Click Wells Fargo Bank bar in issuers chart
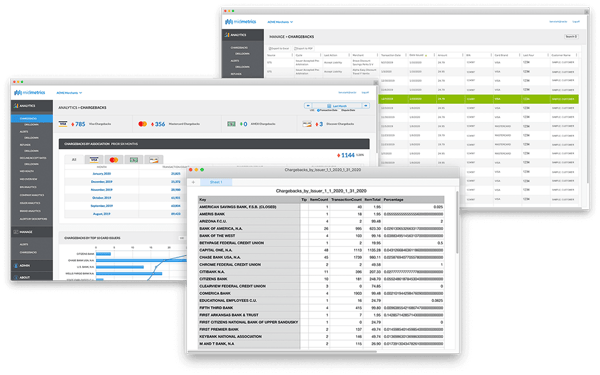 click(x=129, y=274)
